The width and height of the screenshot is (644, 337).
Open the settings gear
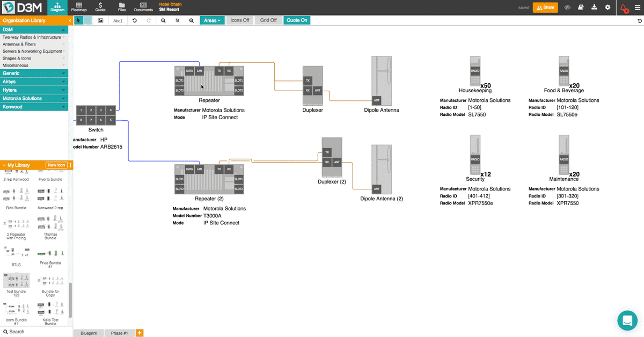608,7
